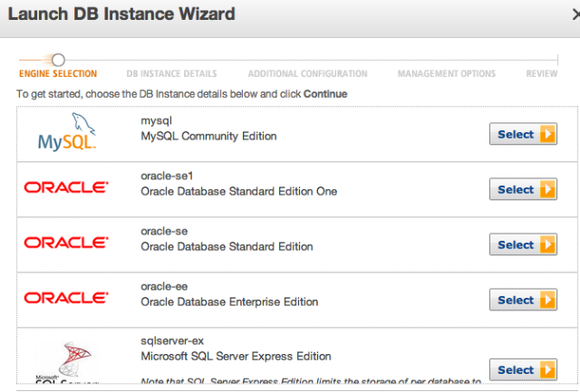Viewport: 580px width, 392px height.
Task: Go to the Additional Configuration step
Action: click(308, 73)
